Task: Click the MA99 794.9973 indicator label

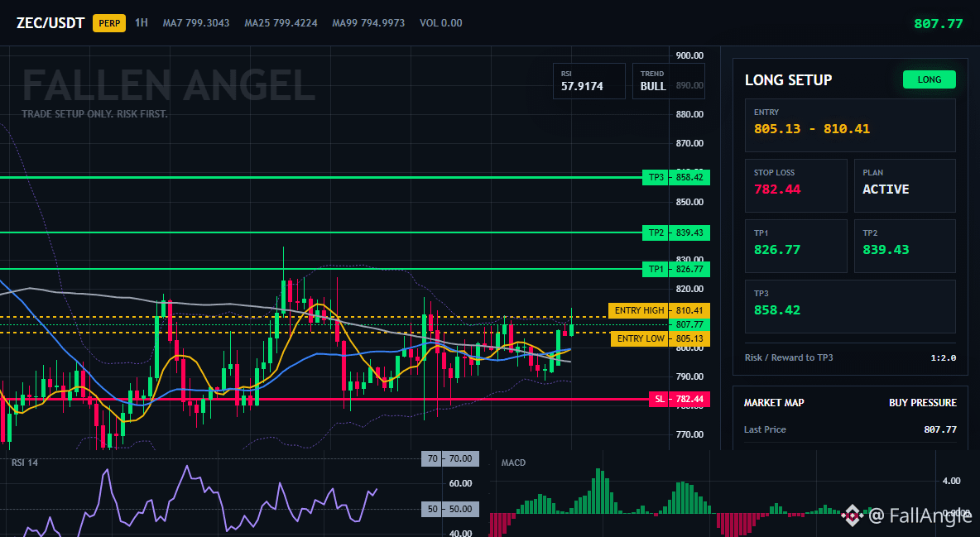Action: coord(368,23)
